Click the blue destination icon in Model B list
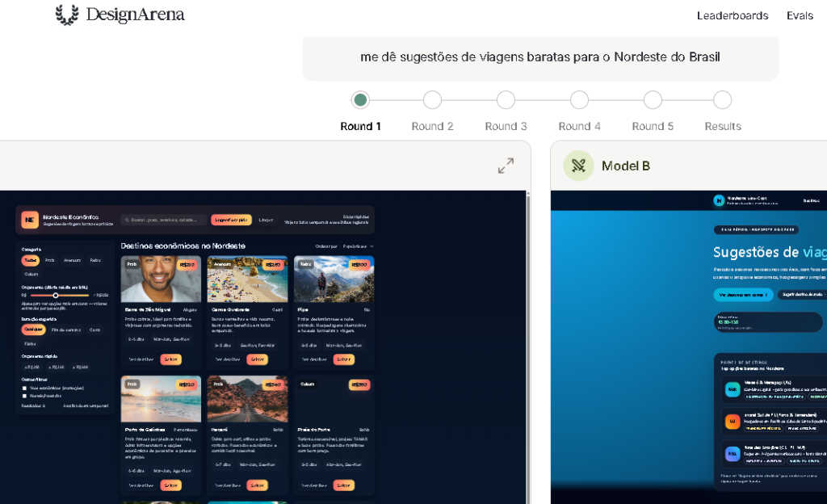Viewport: 827px width, 504px height. click(x=733, y=454)
